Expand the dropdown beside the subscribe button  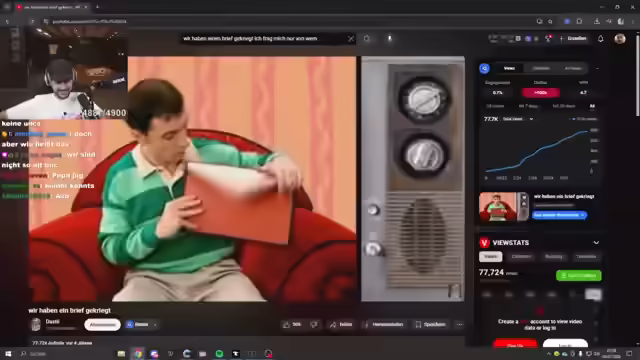pyautogui.click(x=155, y=325)
